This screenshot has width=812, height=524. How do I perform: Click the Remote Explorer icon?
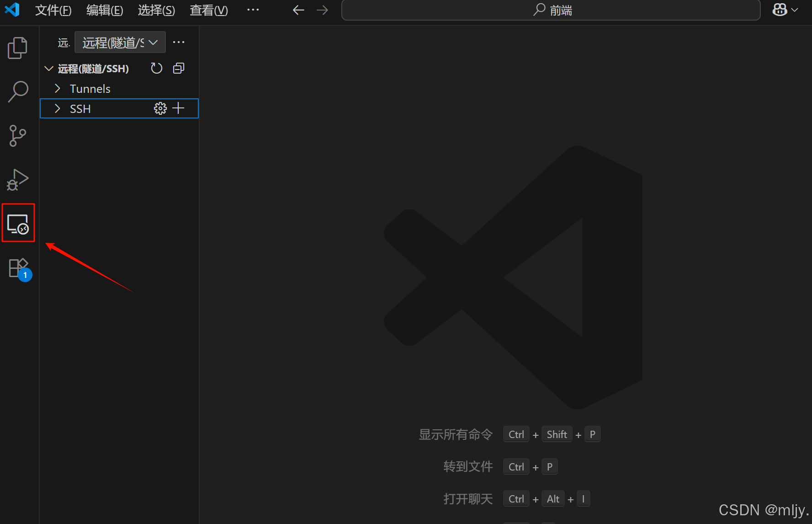[18, 224]
